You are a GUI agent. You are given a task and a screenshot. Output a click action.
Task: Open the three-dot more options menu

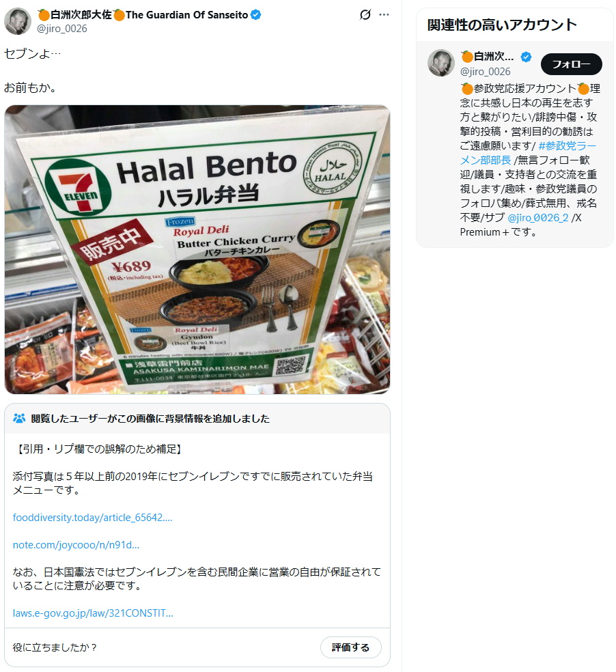384,15
